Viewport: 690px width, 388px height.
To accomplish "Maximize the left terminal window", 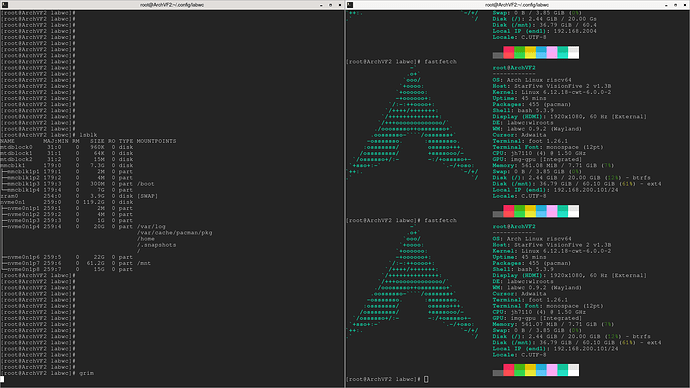I will pos(330,5).
